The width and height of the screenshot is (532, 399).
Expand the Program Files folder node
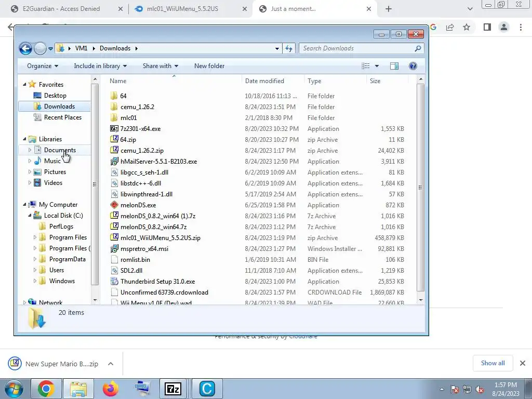coord(35,237)
